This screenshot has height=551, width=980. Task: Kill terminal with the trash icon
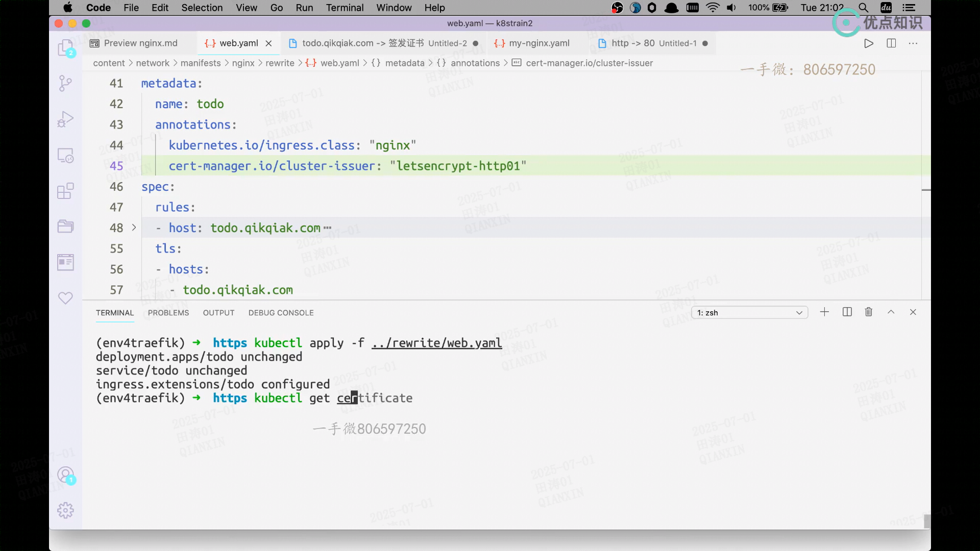point(869,312)
